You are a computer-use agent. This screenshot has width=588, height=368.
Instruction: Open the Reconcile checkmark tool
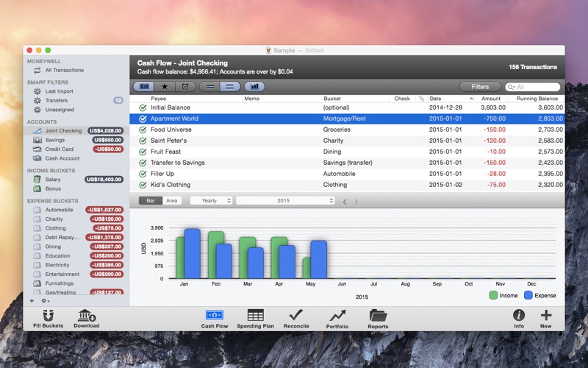295,316
